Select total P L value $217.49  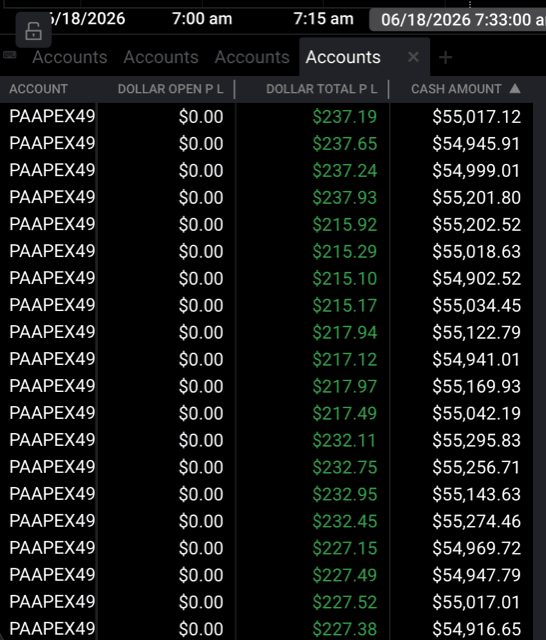tap(345, 413)
